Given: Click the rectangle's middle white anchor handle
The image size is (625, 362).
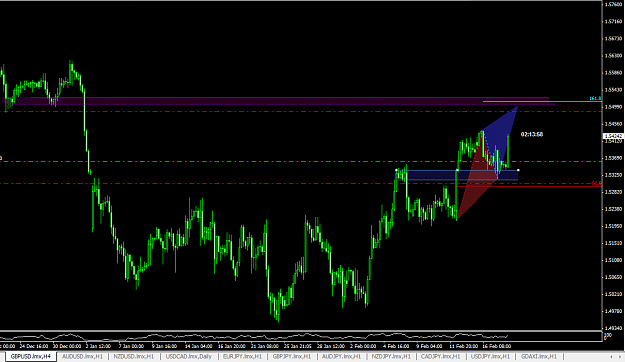Looking at the screenshot, I should (x=457, y=171).
